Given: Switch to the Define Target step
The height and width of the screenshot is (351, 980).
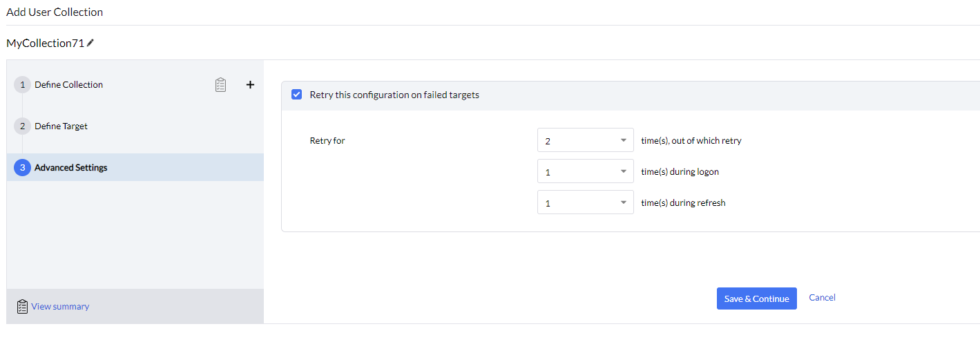Looking at the screenshot, I should [61, 126].
